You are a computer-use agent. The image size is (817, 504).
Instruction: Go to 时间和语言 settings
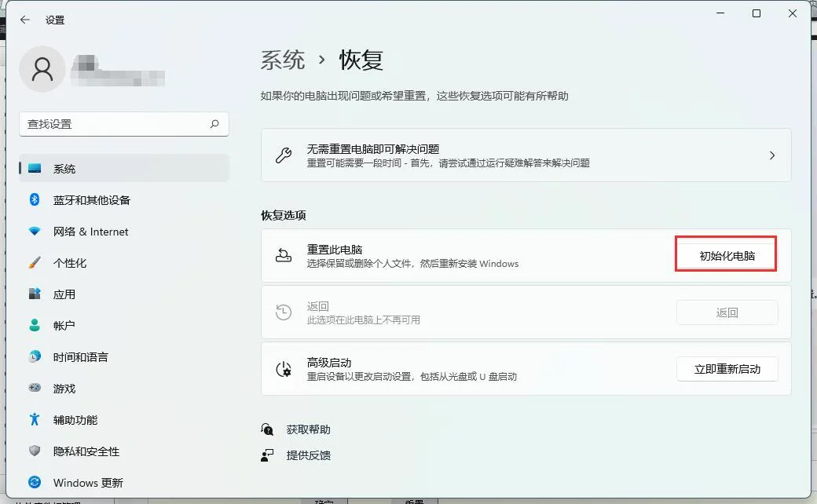click(x=80, y=357)
